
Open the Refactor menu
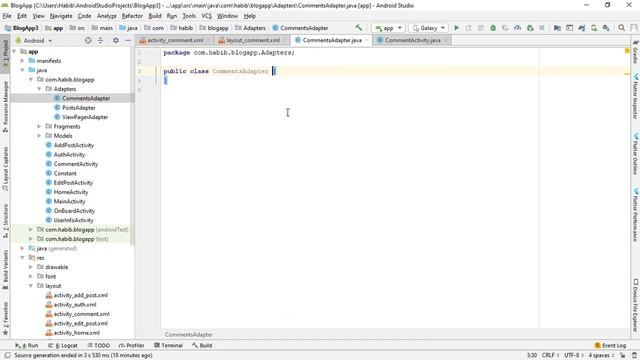point(132,16)
